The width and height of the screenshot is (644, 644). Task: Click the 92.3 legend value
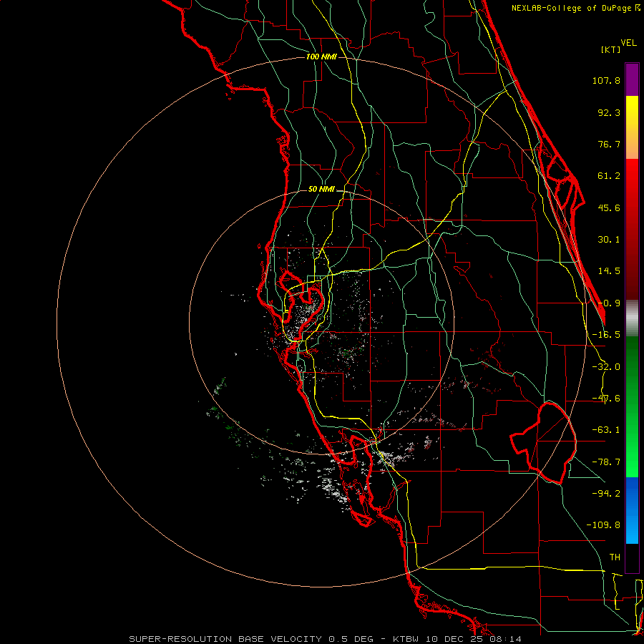point(609,112)
